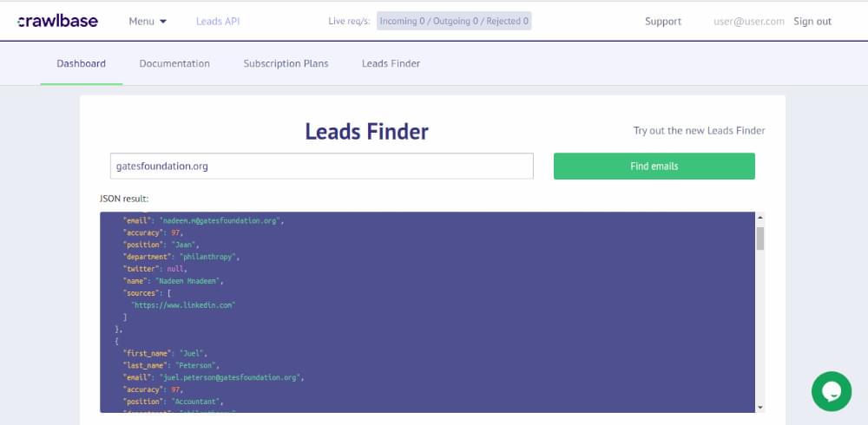
Task: Sign out of the account
Action: click(x=812, y=22)
